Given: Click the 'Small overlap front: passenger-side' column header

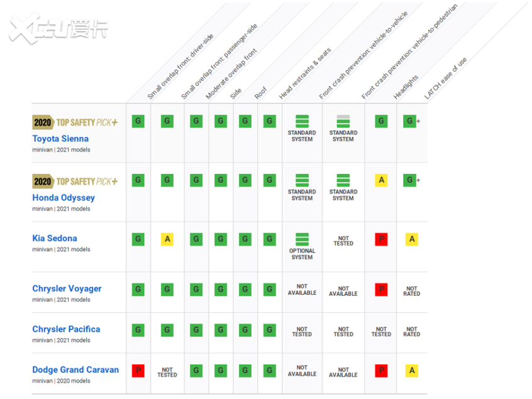Looking at the screenshot, I should [x=219, y=62].
